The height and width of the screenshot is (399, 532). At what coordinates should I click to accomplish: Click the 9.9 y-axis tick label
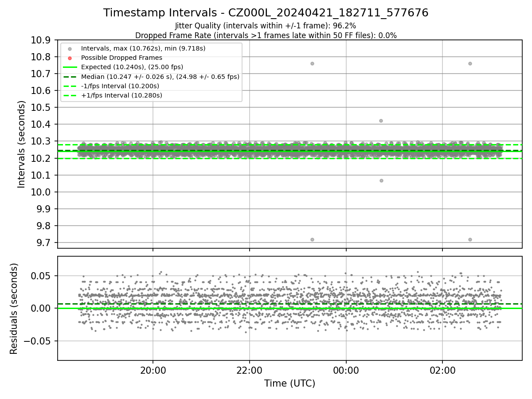pos(44,209)
